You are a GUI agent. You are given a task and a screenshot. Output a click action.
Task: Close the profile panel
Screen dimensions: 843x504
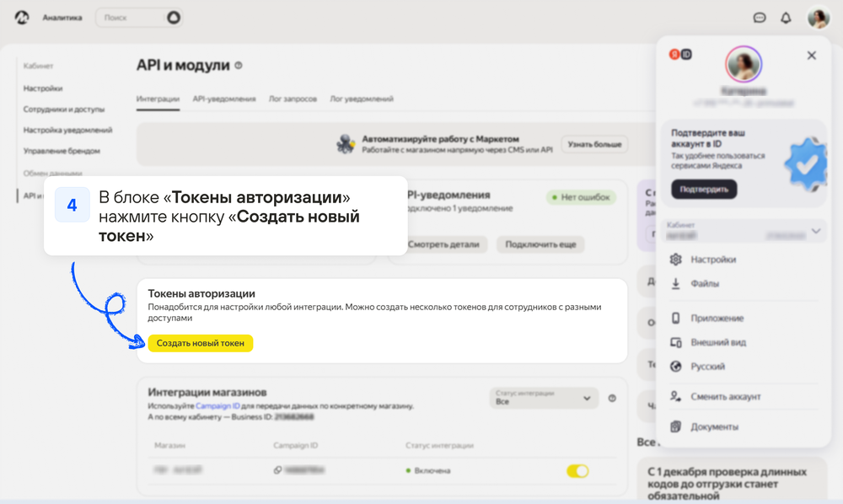click(x=811, y=56)
